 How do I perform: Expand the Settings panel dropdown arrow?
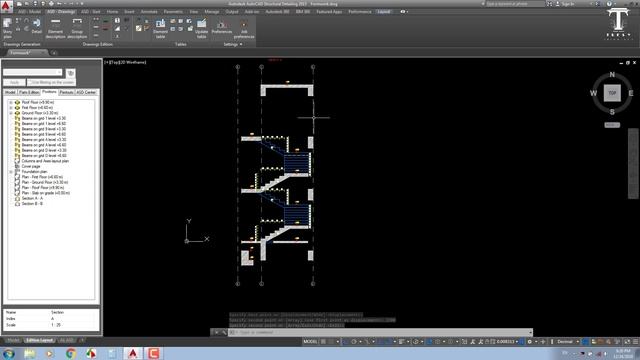click(x=241, y=44)
